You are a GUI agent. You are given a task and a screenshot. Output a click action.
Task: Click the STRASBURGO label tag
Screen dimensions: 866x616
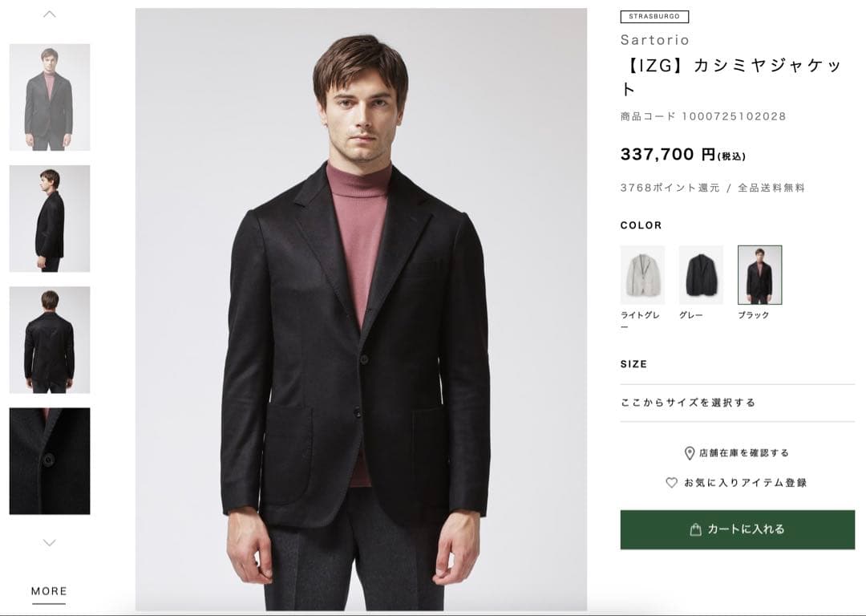(654, 16)
